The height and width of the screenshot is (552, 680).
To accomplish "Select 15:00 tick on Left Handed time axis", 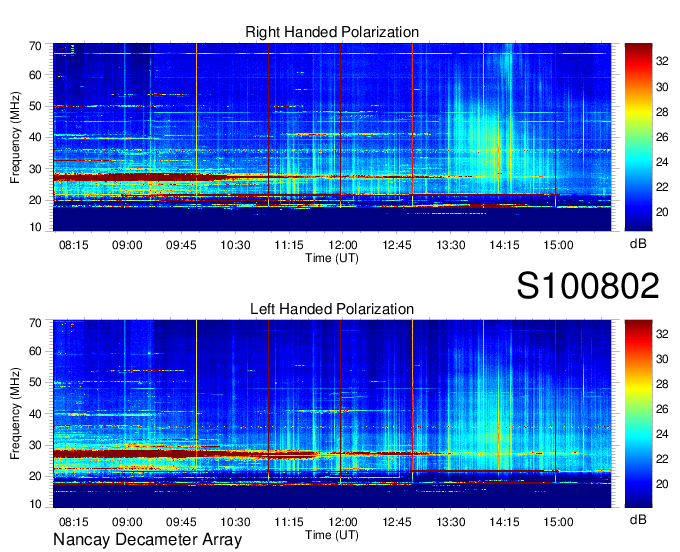I will click(558, 522).
